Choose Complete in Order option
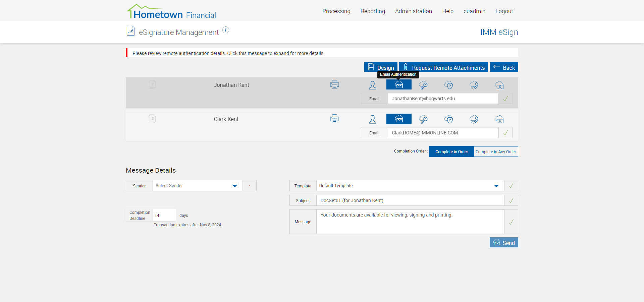Image resolution: width=644 pixels, height=302 pixels. coord(451,152)
